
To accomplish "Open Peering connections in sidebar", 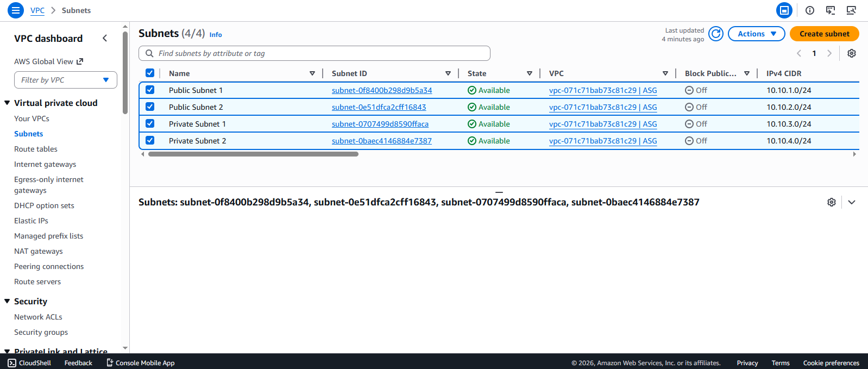I will [x=49, y=266].
